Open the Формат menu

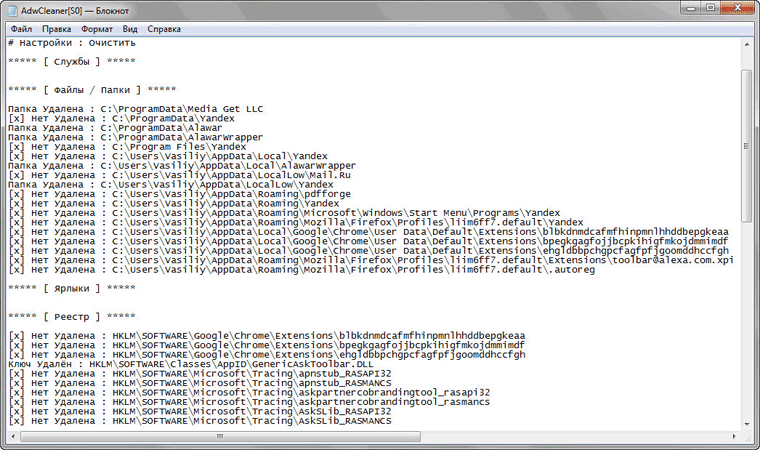[97, 29]
